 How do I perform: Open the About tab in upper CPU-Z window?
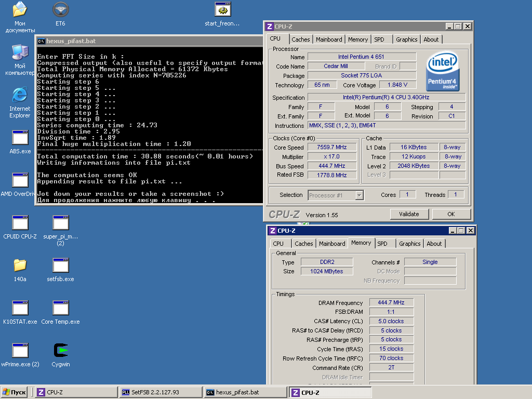pos(431,39)
